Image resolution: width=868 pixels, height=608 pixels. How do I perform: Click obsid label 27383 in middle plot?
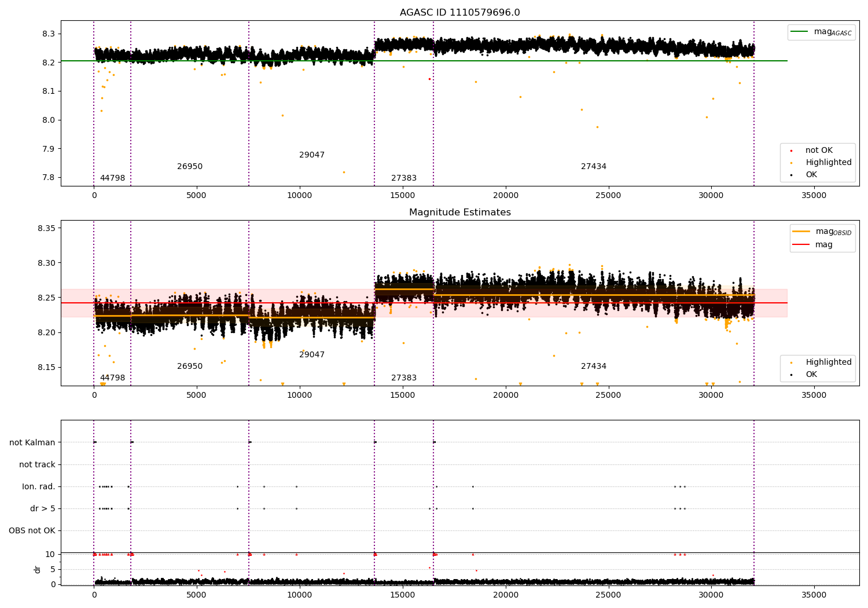(x=404, y=378)
